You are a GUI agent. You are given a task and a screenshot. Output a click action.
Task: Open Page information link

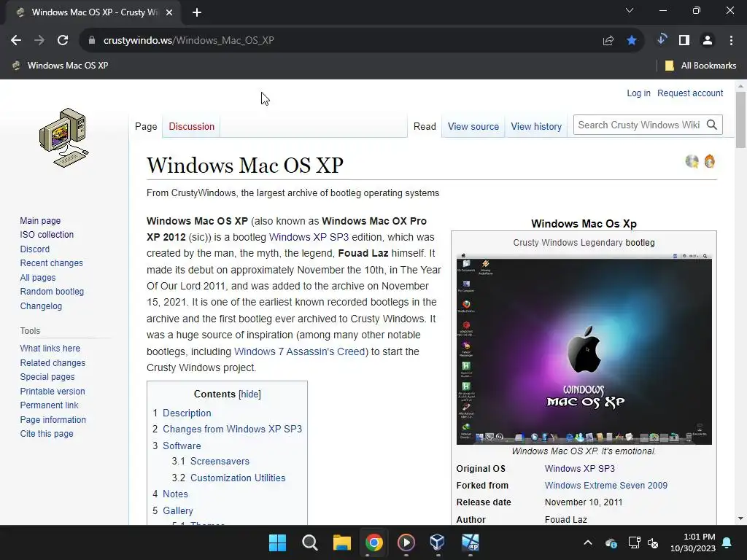click(x=53, y=419)
